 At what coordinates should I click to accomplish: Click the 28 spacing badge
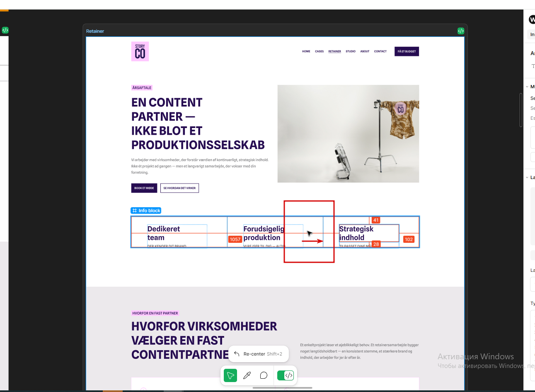coord(376,244)
